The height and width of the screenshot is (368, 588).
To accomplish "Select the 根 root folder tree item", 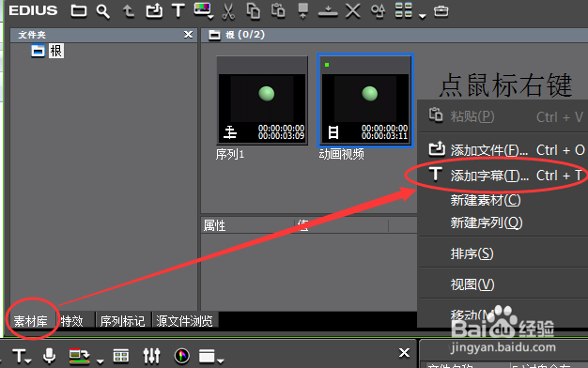I will coord(56,51).
